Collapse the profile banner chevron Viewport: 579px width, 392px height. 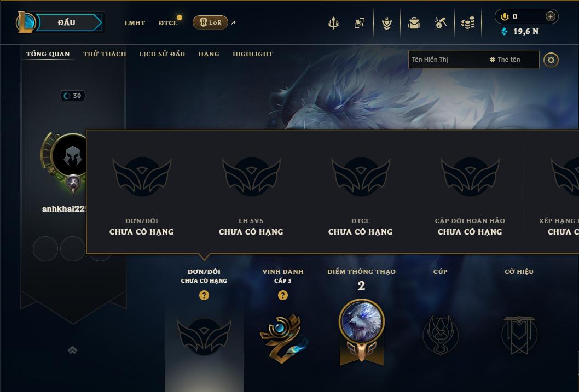pos(73,350)
